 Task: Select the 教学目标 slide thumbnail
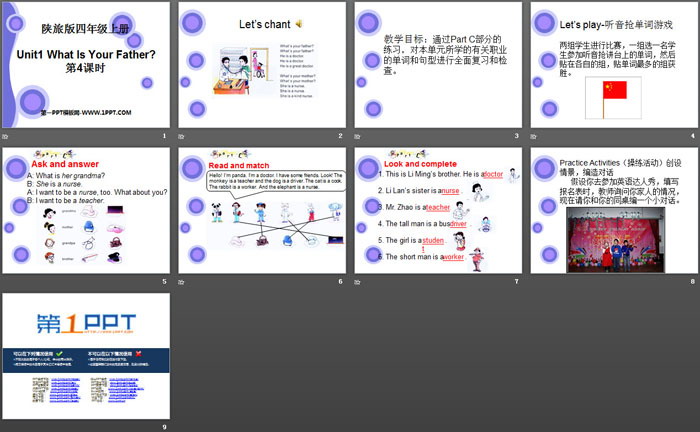(438, 65)
